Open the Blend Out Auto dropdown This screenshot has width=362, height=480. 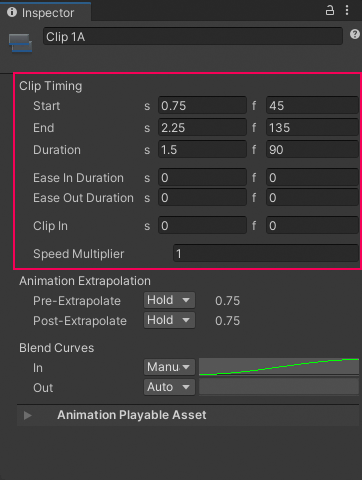click(169, 387)
